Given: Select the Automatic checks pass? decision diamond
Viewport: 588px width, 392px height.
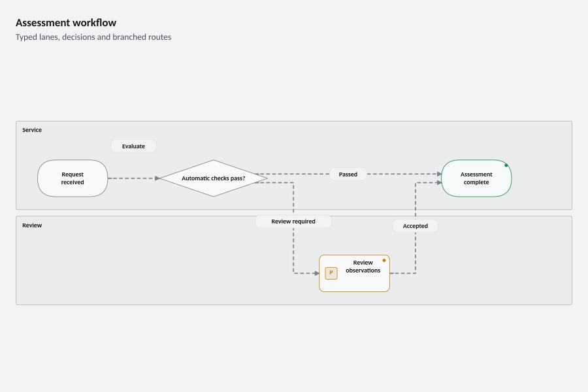Looking at the screenshot, I should (214, 178).
